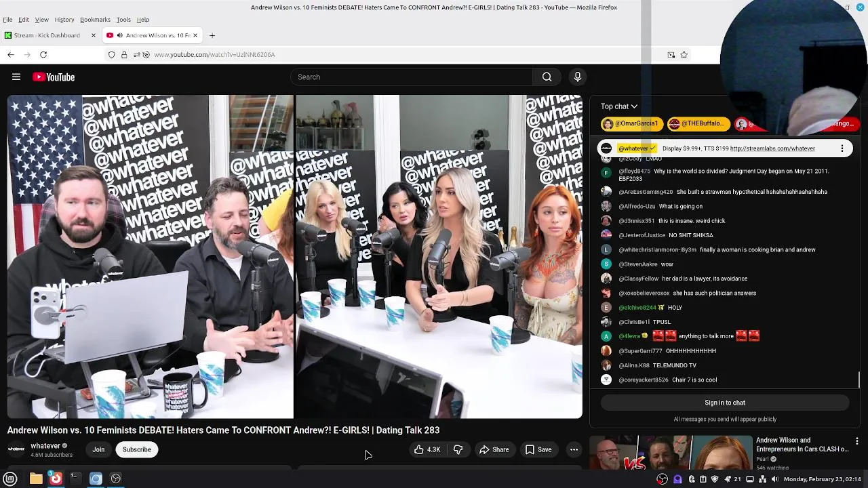
Task: Open the Tools menu
Action: (x=123, y=20)
